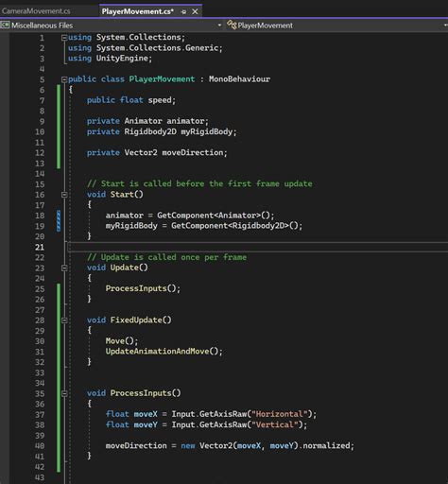Image resolution: width=448 pixels, height=484 pixels.
Task: Click 'using UnityEngine;' line
Action: click(x=110, y=59)
